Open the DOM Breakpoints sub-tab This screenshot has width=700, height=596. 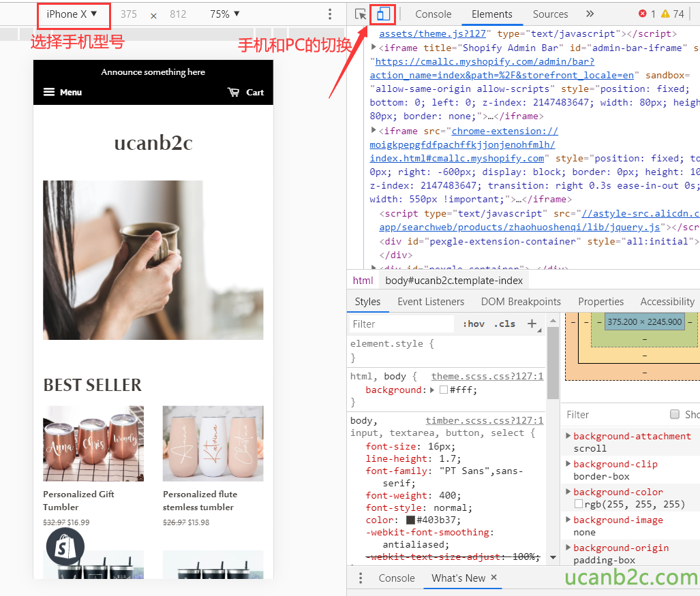[521, 302]
